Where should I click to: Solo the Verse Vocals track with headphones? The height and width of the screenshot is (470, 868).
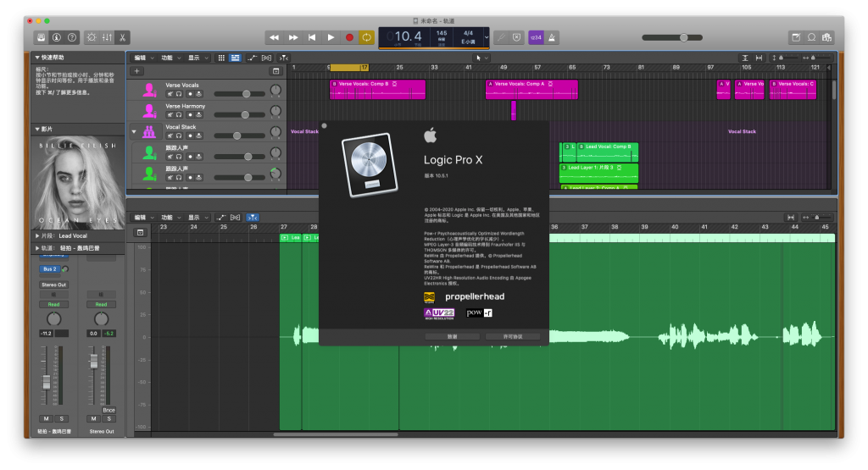[x=179, y=94]
